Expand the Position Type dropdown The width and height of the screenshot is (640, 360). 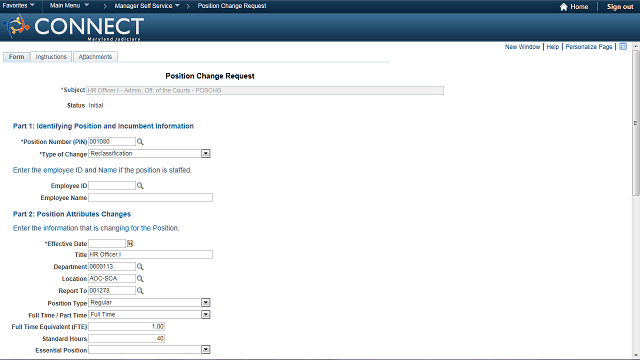(206, 302)
